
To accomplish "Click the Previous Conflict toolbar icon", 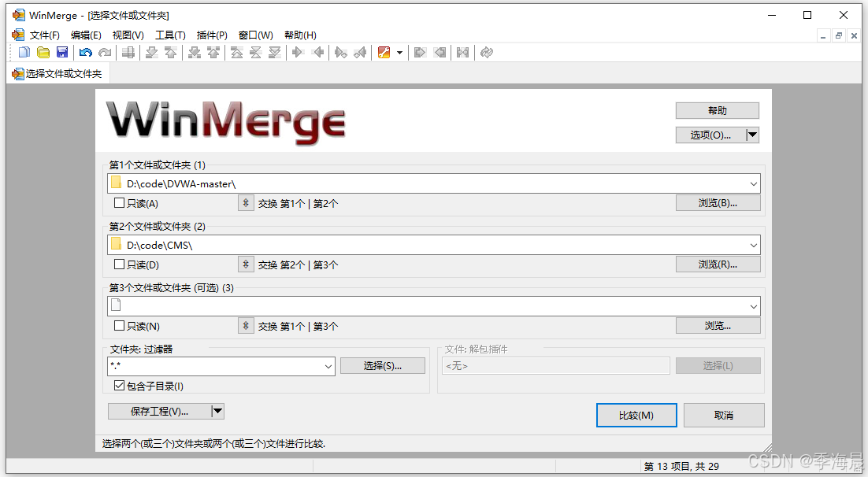I will pyautogui.click(x=213, y=53).
